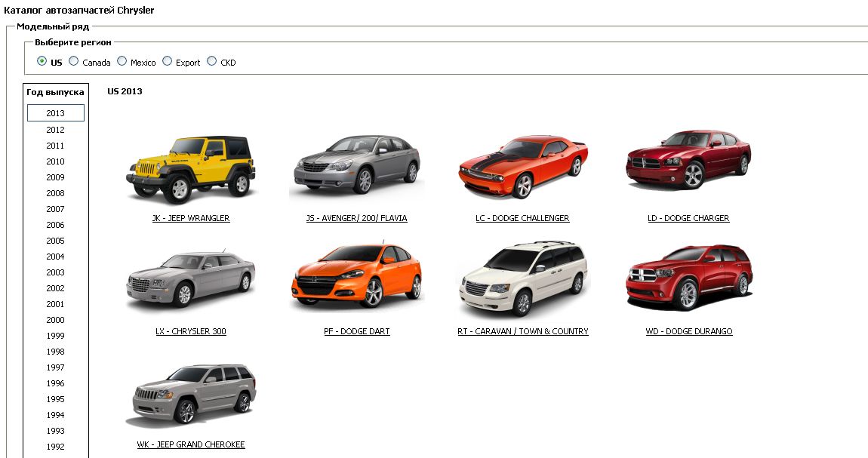
Task: Open RT - CARAVAN / TOWN & COUNTRY link
Action: tap(523, 331)
